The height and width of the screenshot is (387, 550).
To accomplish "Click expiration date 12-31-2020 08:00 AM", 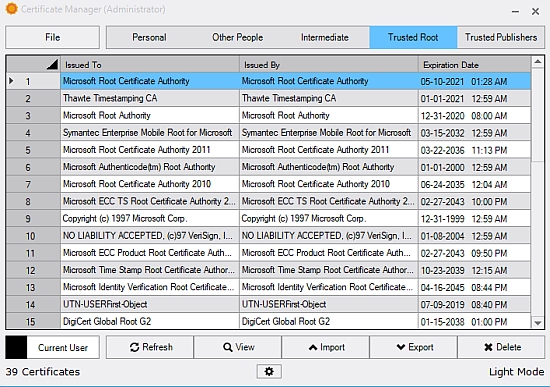I will click(x=475, y=115).
